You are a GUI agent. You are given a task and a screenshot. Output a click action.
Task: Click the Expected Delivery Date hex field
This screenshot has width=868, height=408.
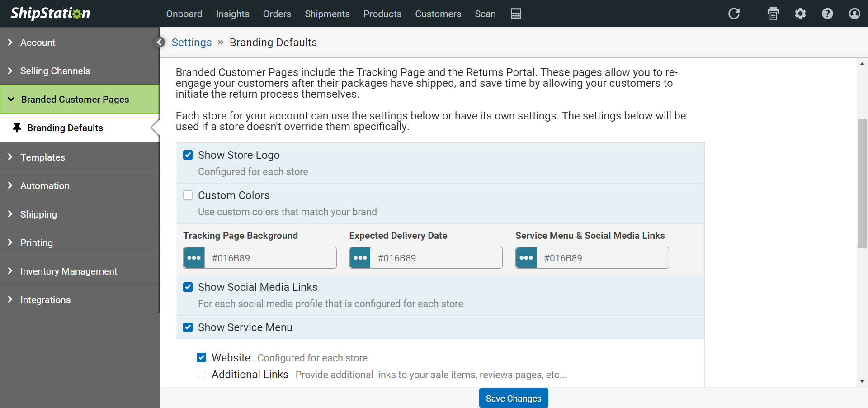tap(436, 258)
